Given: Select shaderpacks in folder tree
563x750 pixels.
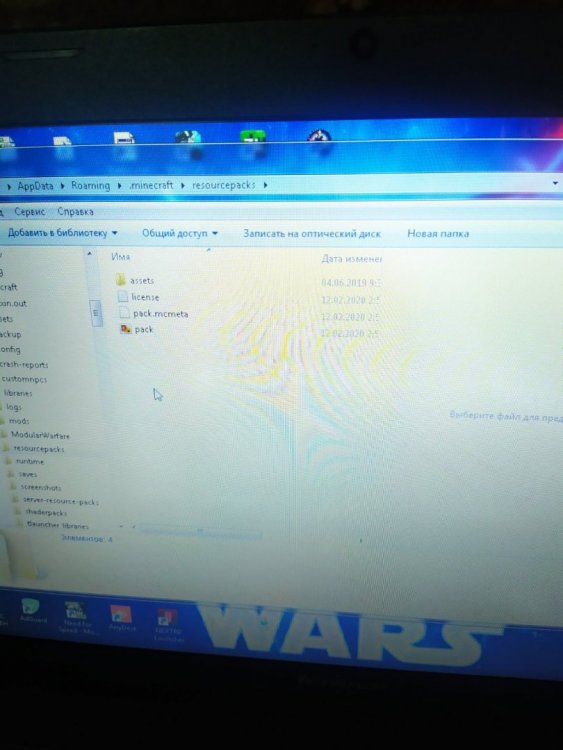Looking at the screenshot, I should click(46, 512).
